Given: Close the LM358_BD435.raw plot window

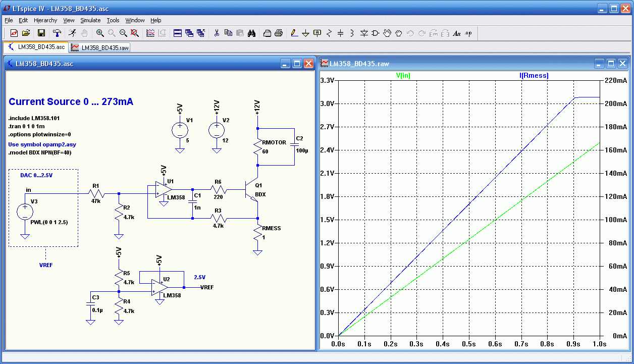Looking at the screenshot, I should pos(622,64).
